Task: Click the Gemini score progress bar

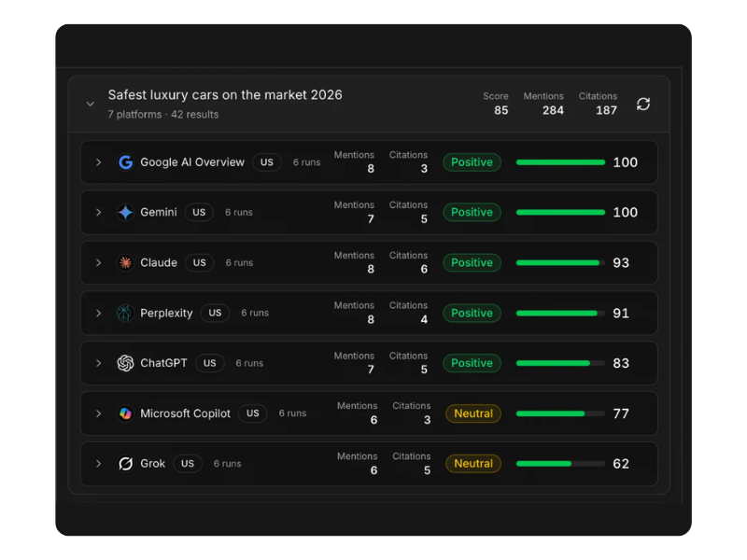Action: 561,213
